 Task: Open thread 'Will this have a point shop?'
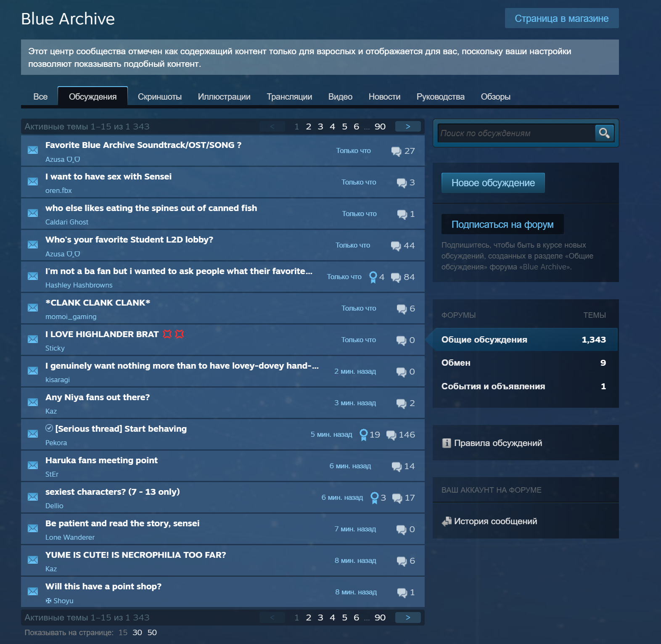(103, 586)
